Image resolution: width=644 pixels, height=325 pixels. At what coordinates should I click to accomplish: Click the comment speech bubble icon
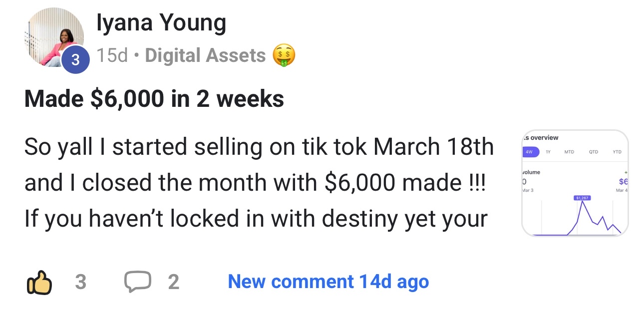coord(137,282)
